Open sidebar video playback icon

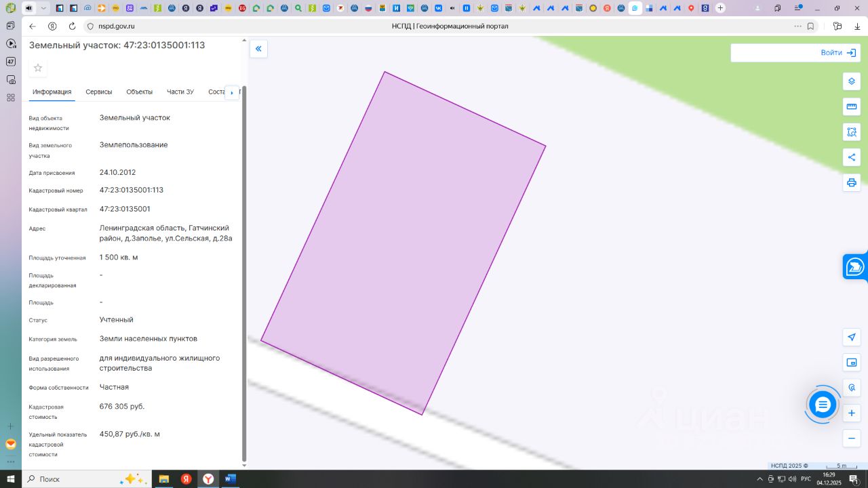11,43
